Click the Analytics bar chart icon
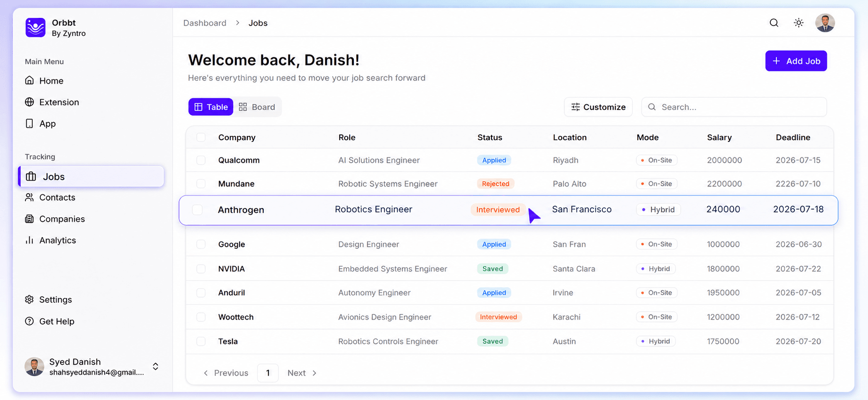The height and width of the screenshot is (400, 868). click(x=30, y=240)
